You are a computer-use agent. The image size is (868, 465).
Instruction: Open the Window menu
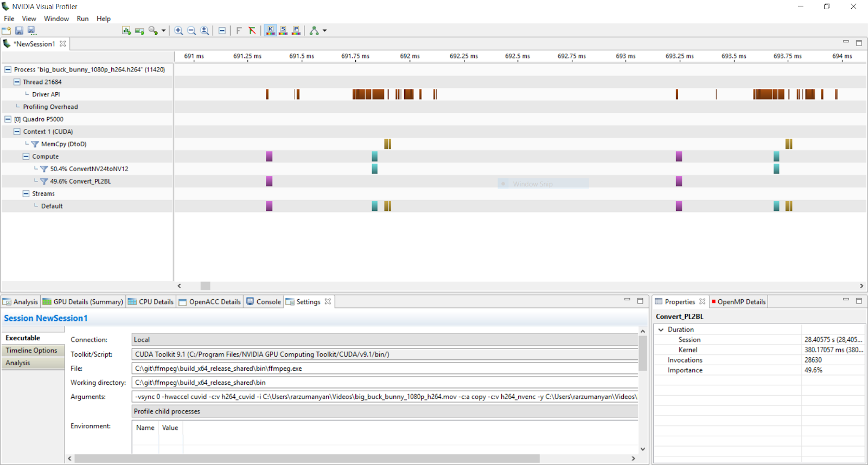click(56, 18)
